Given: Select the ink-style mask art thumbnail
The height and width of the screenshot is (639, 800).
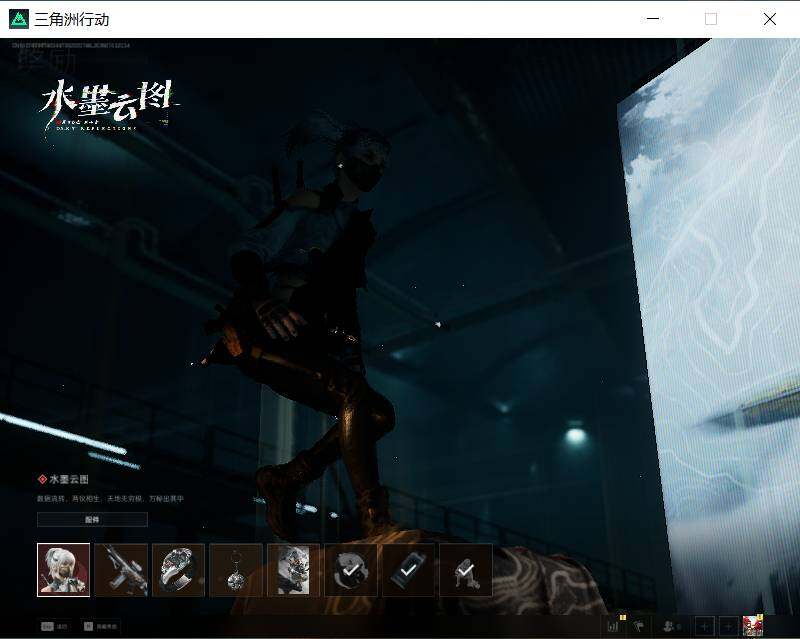Looking at the screenshot, I should tap(293, 570).
